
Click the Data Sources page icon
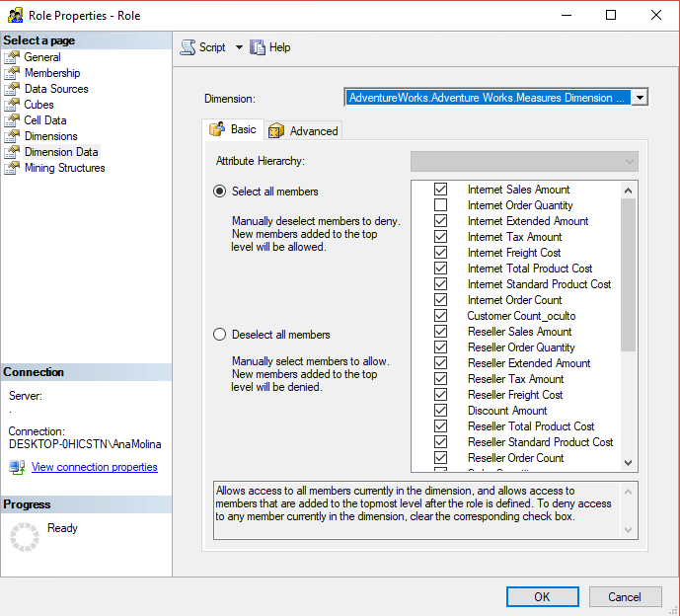pyautogui.click(x=12, y=89)
